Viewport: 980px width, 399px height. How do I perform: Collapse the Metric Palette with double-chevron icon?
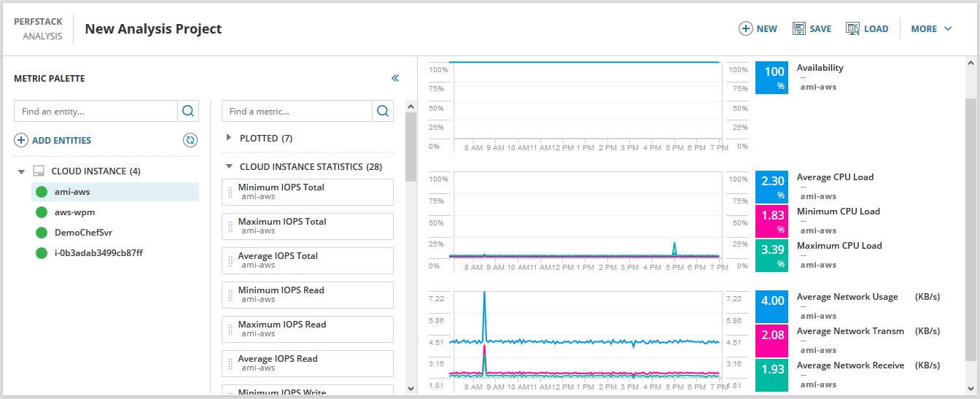[x=395, y=78]
